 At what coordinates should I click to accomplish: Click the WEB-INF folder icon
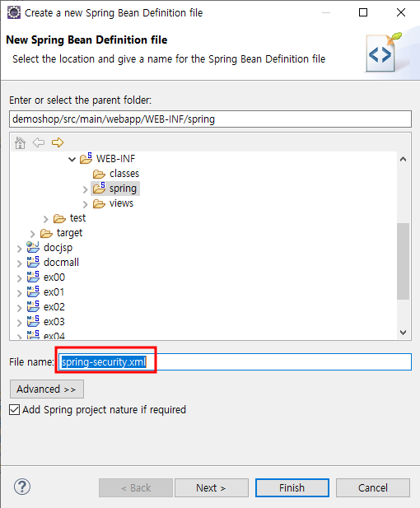click(x=86, y=158)
